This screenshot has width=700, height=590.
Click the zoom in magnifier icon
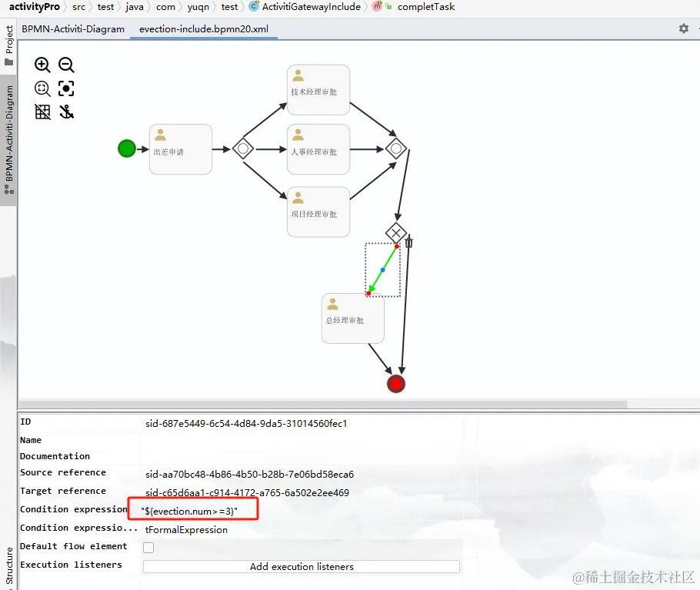click(42, 65)
